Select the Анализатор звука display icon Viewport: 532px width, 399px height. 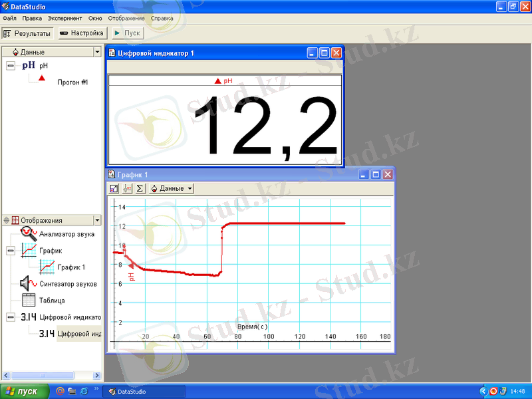[x=29, y=233]
